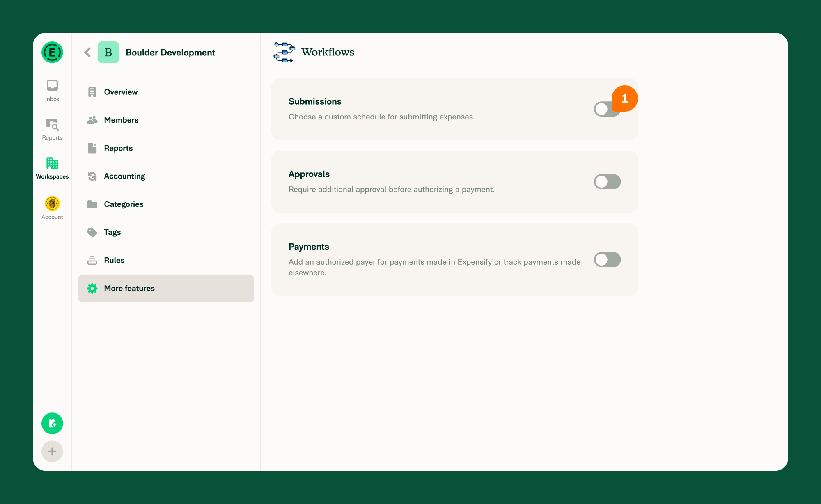This screenshot has height=504, width=821.
Task: Open the Rules settings page
Action: [x=114, y=260]
